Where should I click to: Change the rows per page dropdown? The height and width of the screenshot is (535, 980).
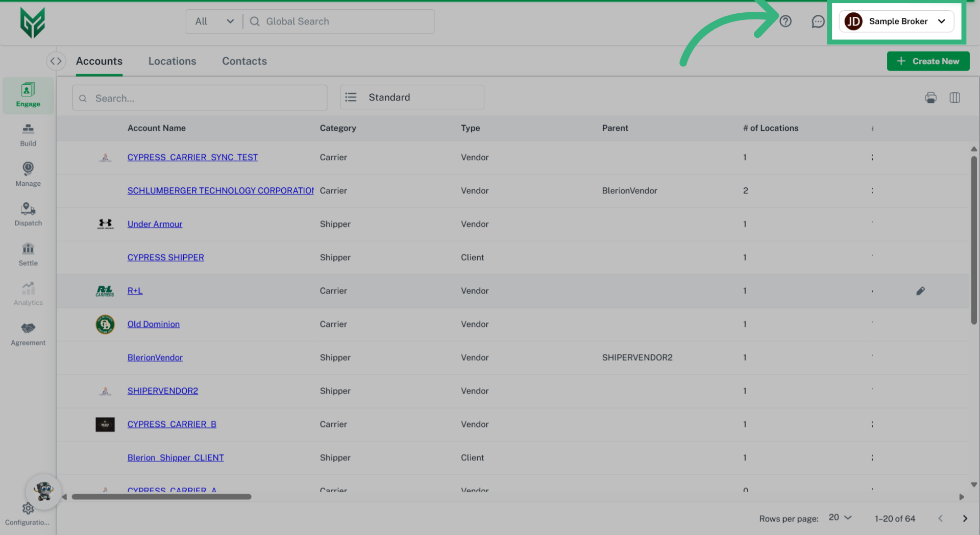[840, 518]
